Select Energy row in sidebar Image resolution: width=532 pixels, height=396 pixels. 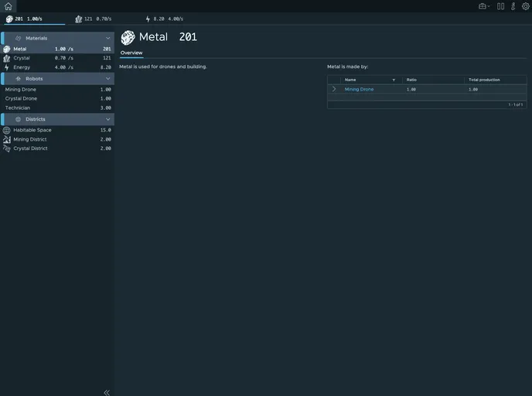pyautogui.click(x=57, y=67)
